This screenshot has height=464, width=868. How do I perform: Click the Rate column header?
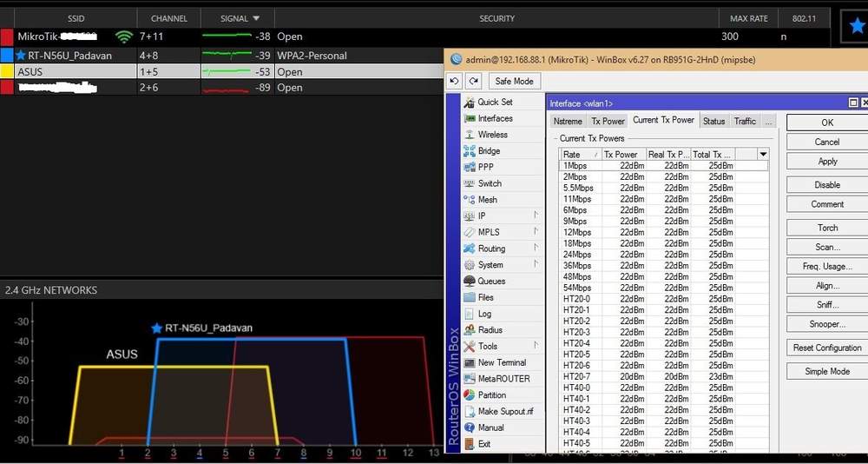click(580, 154)
